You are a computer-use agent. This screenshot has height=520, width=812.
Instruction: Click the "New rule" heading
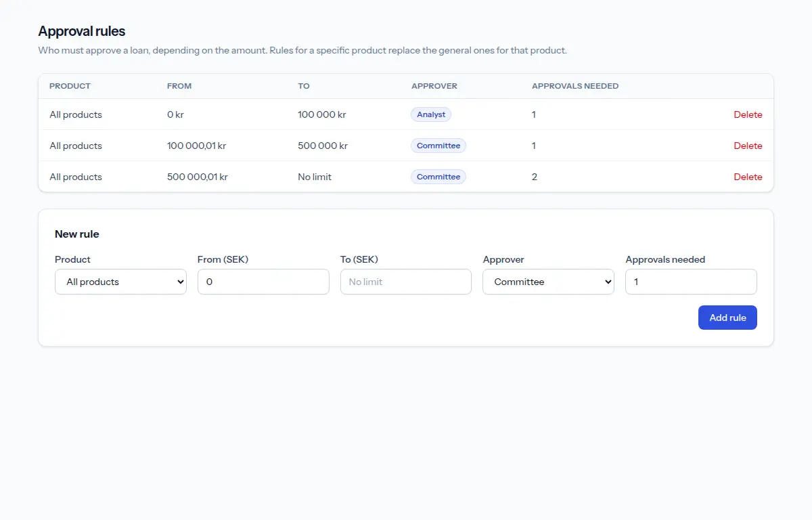click(77, 234)
